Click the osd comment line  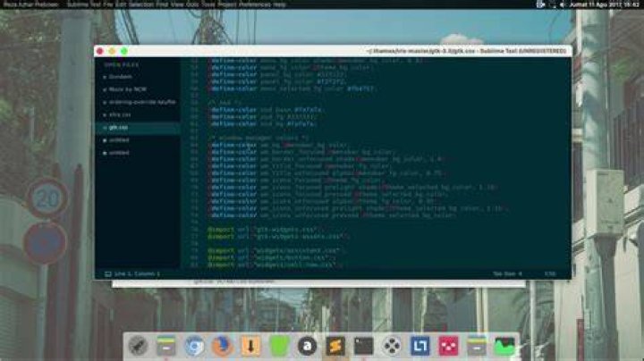pos(225,103)
